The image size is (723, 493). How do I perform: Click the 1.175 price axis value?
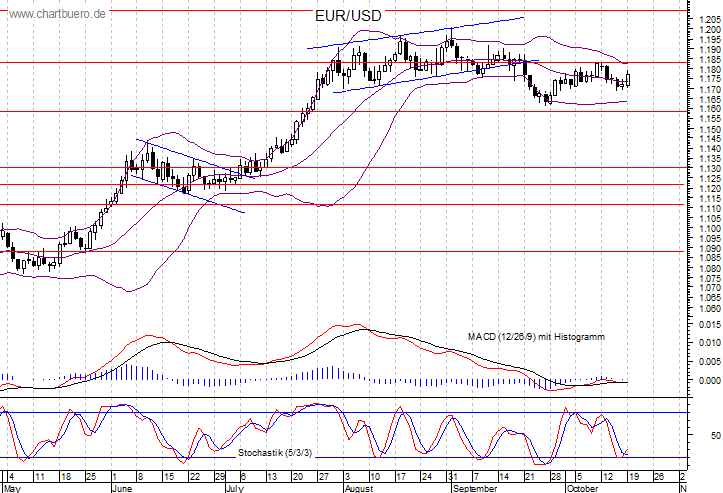pyautogui.click(x=710, y=79)
